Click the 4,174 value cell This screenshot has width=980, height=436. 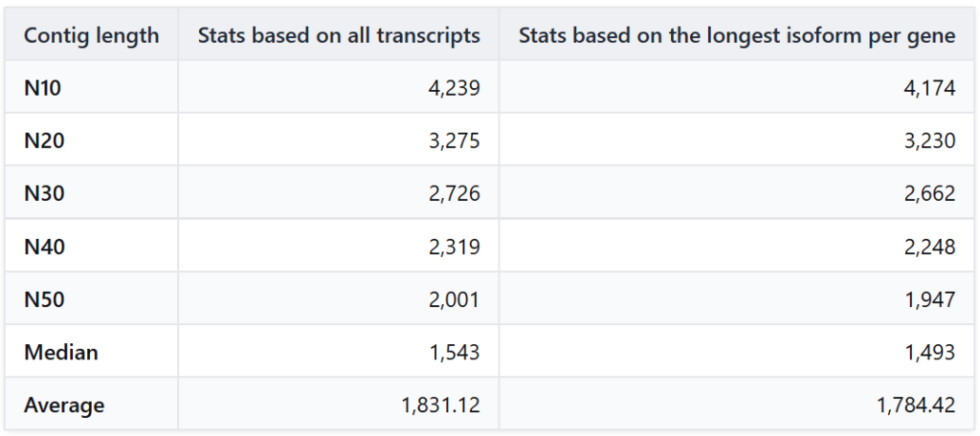click(x=929, y=88)
